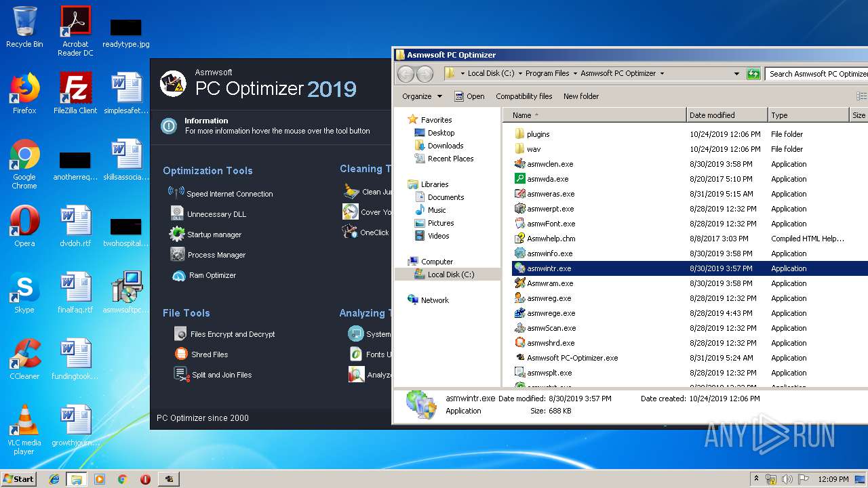The height and width of the screenshot is (488, 868).
Task: Open VLC media player desktop shortcut
Action: coord(24,430)
